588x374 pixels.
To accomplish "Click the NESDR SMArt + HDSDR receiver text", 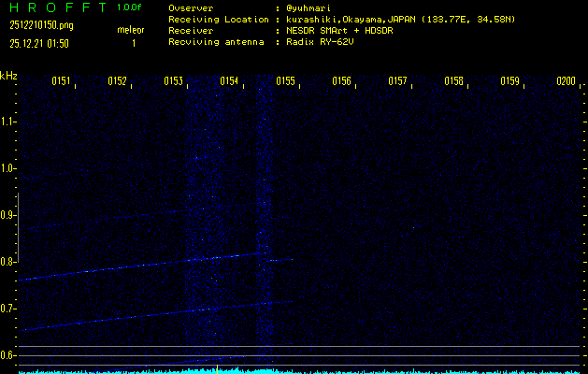I will [338, 31].
